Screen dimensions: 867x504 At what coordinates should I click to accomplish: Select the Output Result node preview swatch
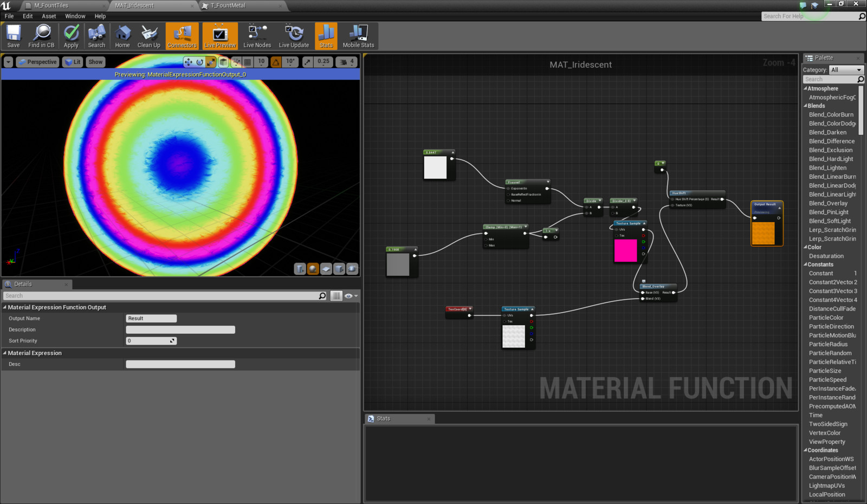tap(763, 233)
